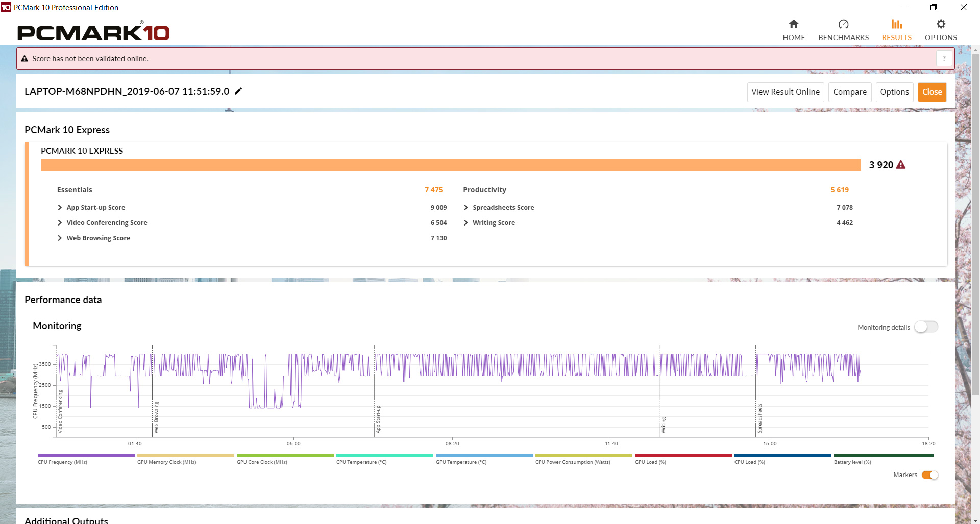980x524 pixels.
Task: Expand the Writing Score row
Action: pyautogui.click(x=465, y=223)
